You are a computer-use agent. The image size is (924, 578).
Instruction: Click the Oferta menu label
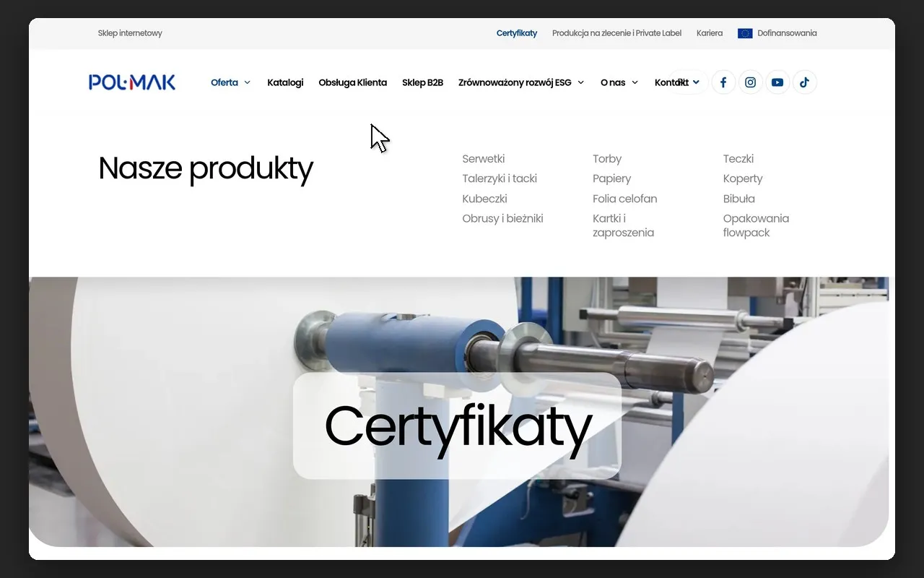(225, 82)
